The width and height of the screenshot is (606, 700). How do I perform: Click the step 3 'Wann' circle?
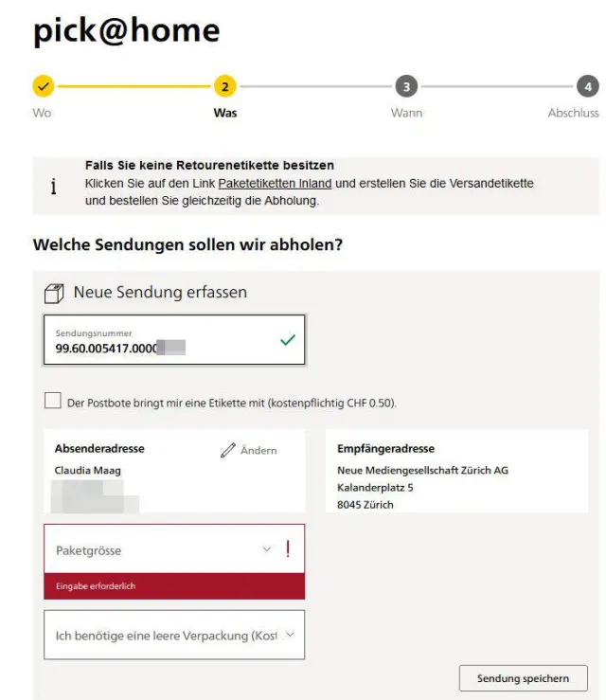click(x=406, y=87)
